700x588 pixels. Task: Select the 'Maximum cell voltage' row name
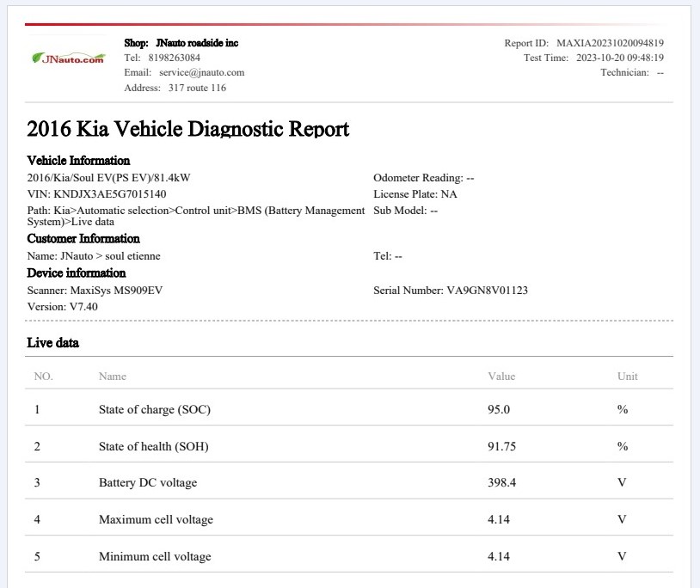156,520
